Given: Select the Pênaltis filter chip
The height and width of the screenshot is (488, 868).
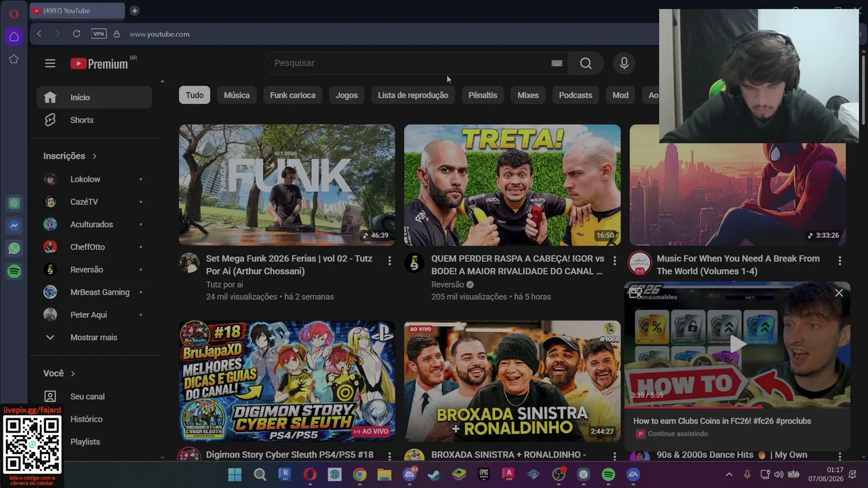Looking at the screenshot, I should pos(483,95).
